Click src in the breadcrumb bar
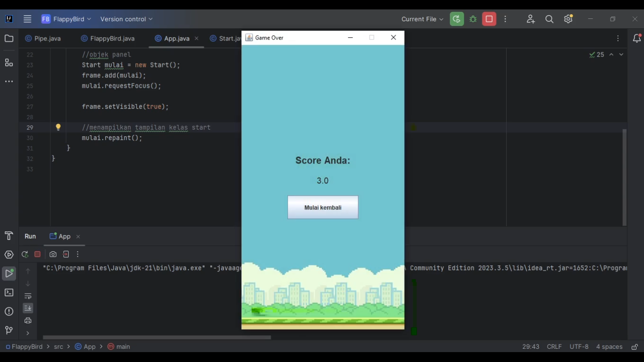Image resolution: width=644 pixels, height=362 pixels. 58,347
